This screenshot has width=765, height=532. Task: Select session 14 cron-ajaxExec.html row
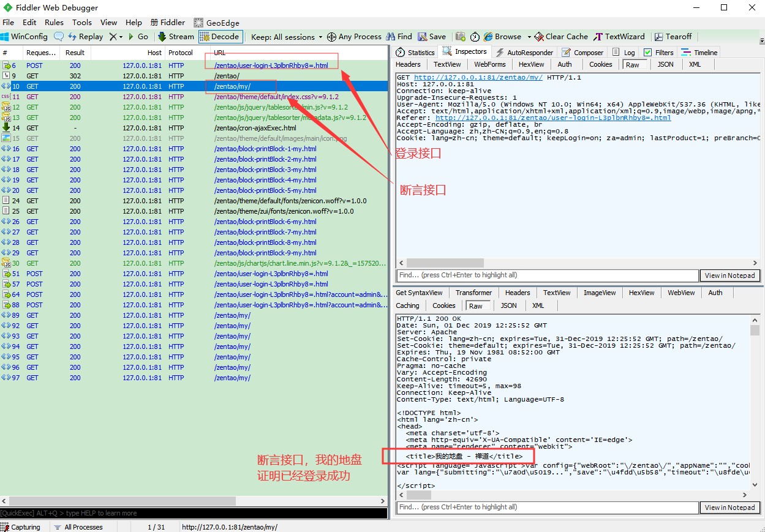click(194, 128)
